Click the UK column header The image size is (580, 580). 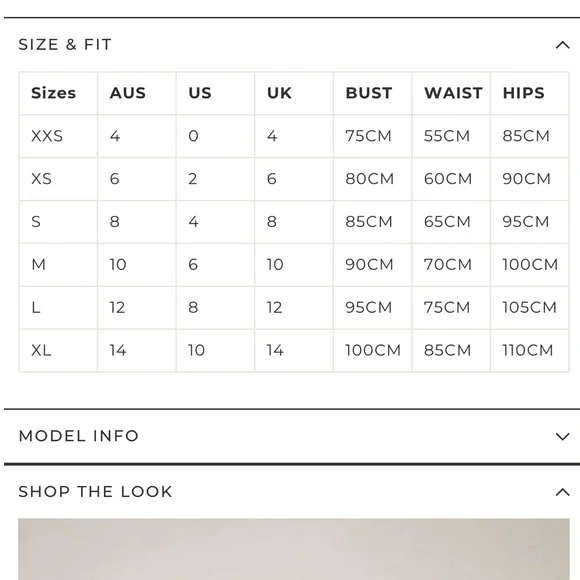279,93
